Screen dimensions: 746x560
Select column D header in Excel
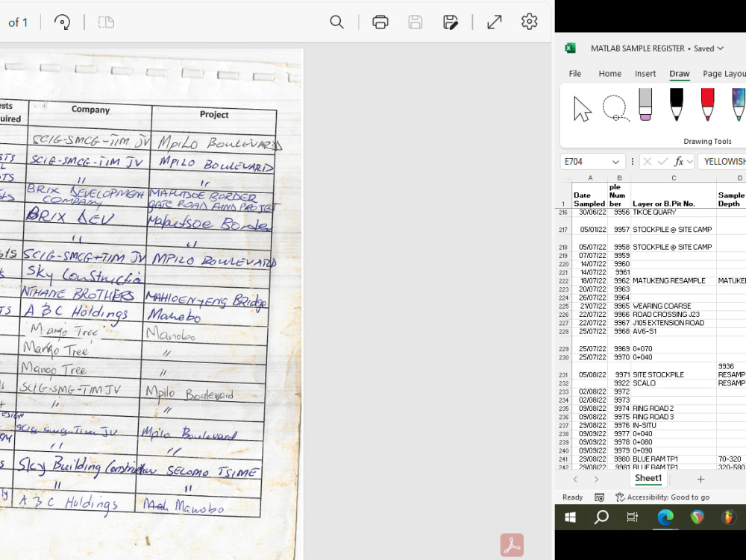tap(732, 177)
